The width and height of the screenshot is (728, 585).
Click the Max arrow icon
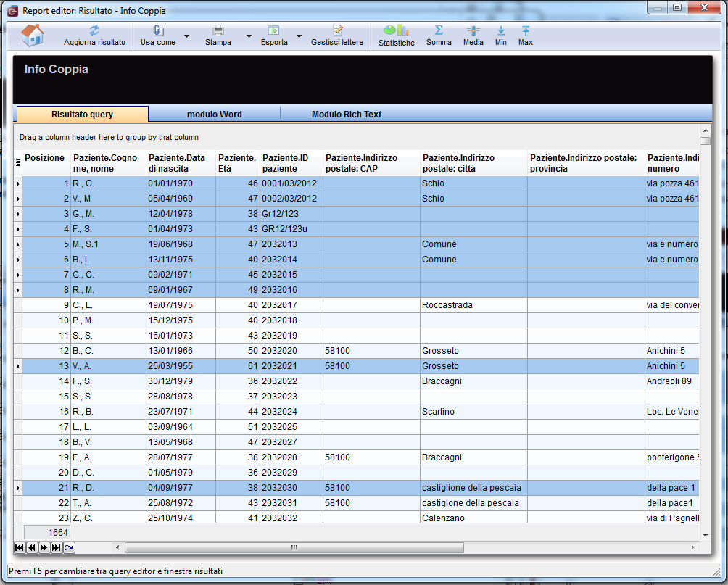[526, 30]
